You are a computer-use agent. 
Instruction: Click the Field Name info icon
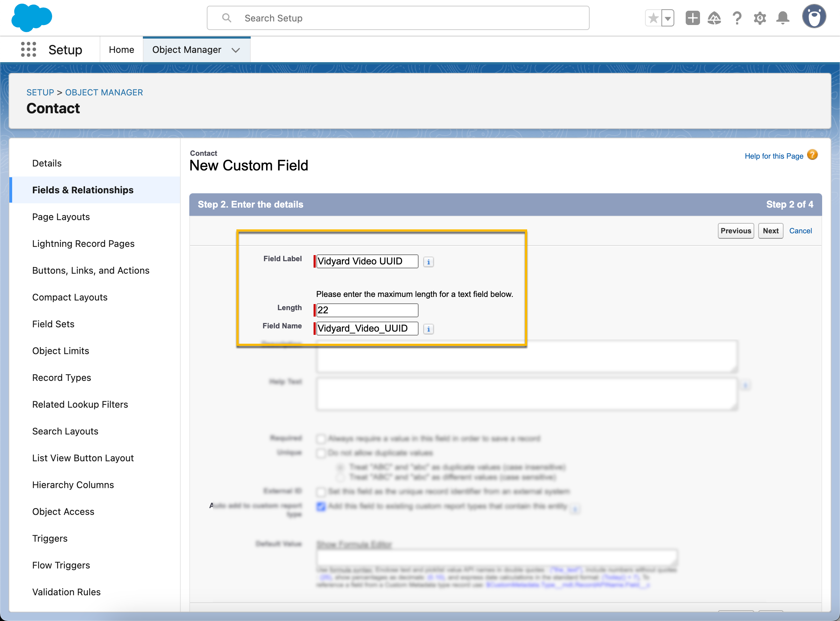click(428, 329)
